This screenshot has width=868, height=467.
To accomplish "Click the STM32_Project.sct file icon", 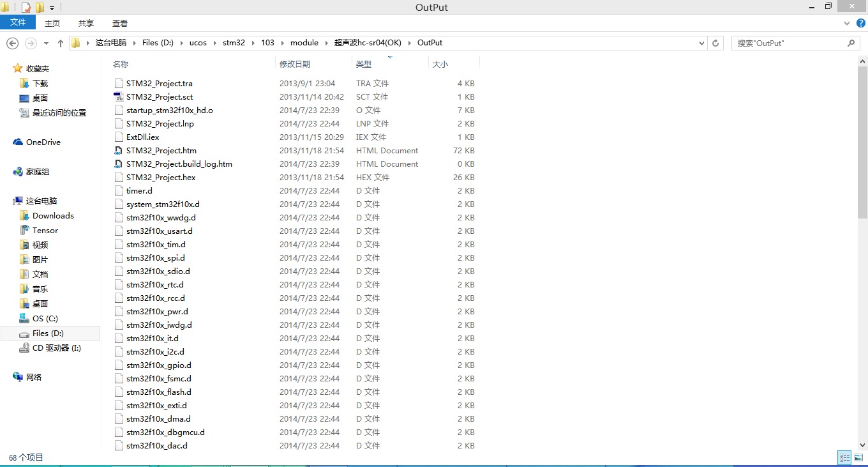I will tap(118, 96).
